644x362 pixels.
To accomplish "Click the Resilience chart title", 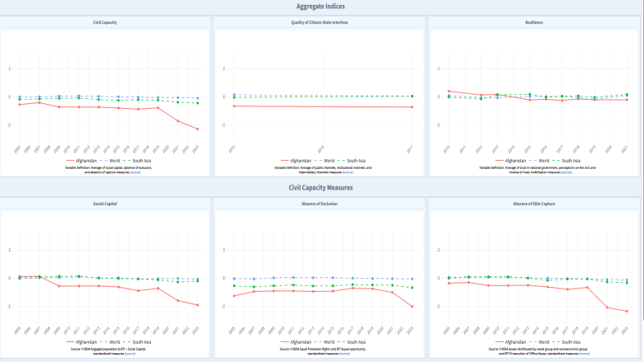I will pos(533,25).
